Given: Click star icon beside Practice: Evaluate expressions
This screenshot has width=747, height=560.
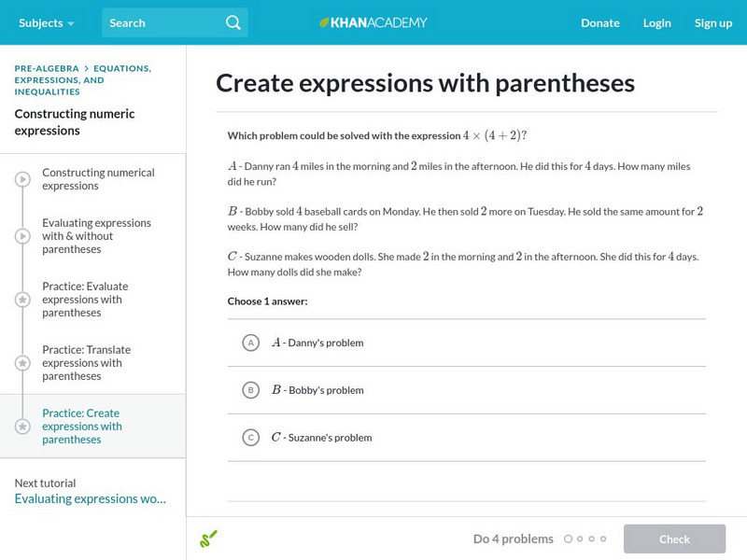Looking at the screenshot, I should pos(22,300).
